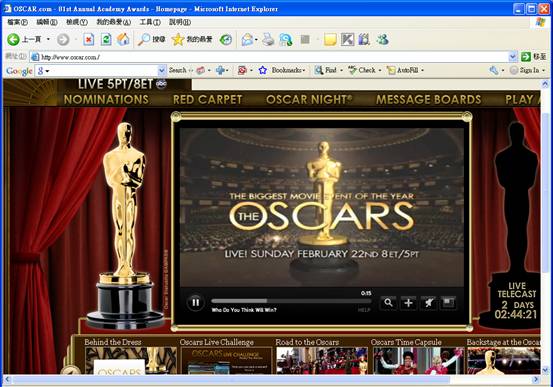This screenshot has height=387, width=553.
Task: Expand the Check button dropdown arrow
Action: pyautogui.click(x=380, y=71)
